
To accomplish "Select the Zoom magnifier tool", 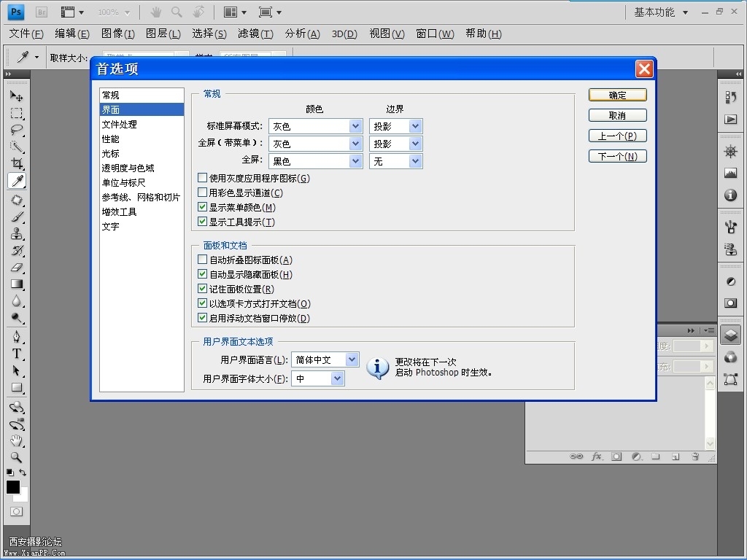I will click(16, 458).
